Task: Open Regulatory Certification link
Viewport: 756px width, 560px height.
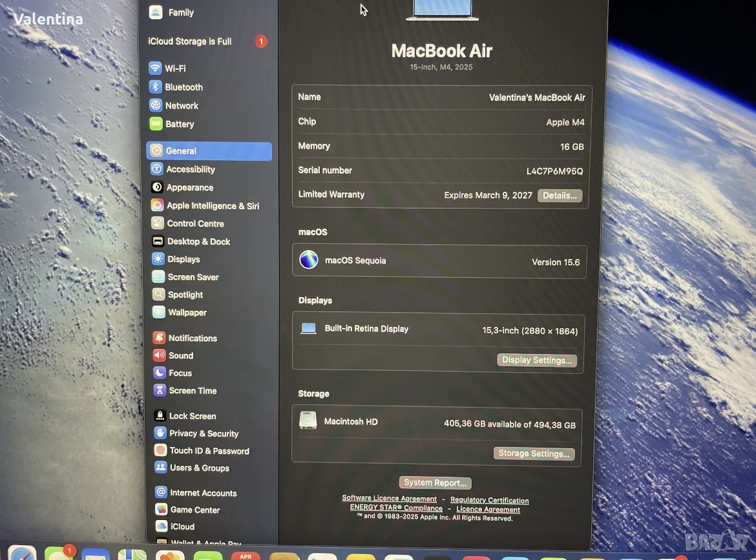Action: (x=489, y=500)
